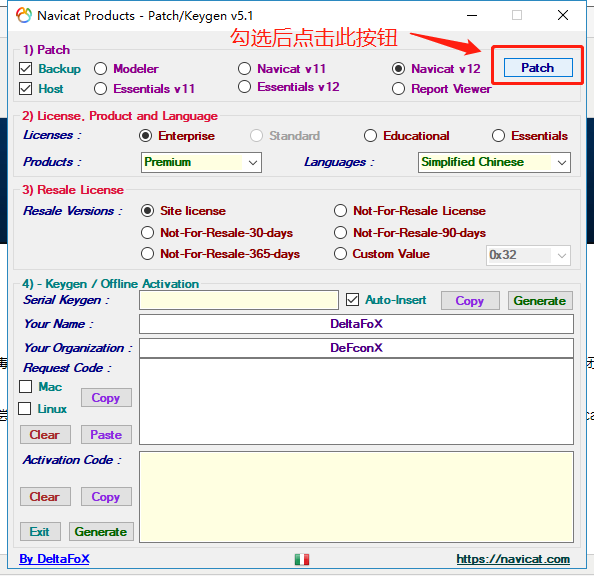Click the Italian flag icon

click(x=302, y=559)
